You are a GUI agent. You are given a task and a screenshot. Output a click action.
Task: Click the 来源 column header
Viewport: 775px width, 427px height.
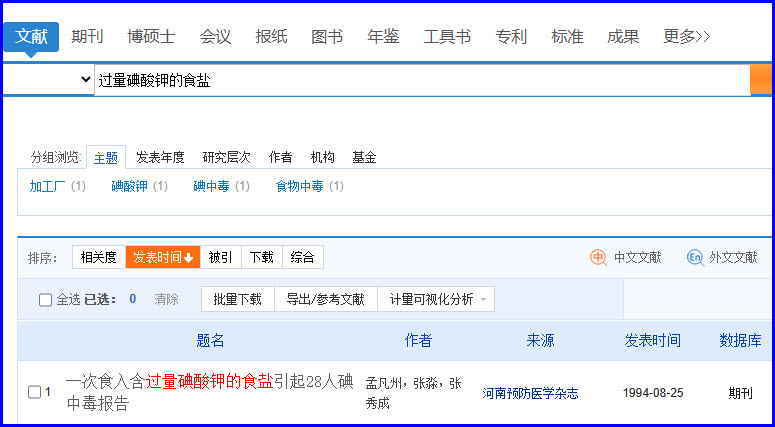point(540,341)
